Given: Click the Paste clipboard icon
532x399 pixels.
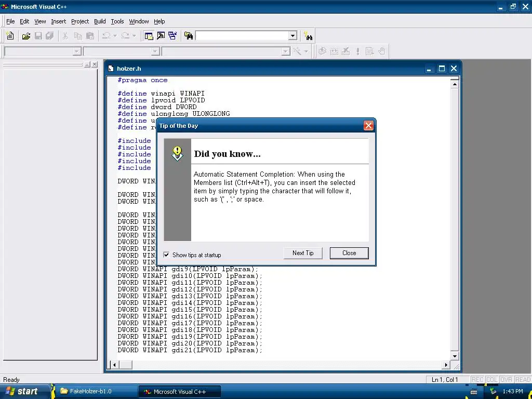Looking at the screenshot, I should pyautogui.click(x=90, y=36).
